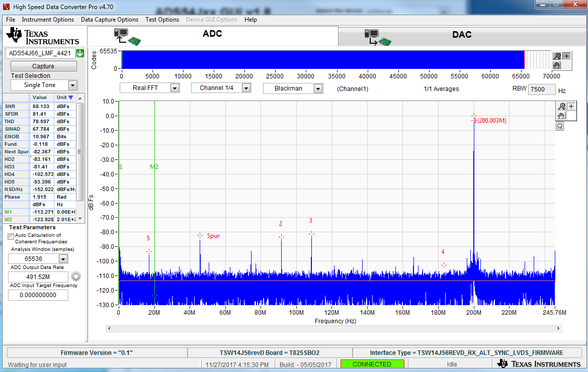
Task: Click the ADC Input Target Frequency field
Action: [38, 295]
